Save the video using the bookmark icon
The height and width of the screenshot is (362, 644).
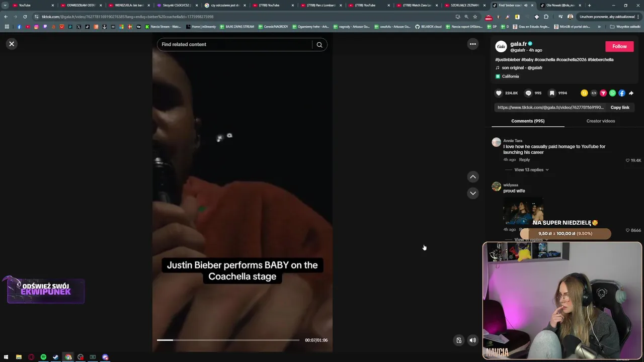(x=552, y=93)
